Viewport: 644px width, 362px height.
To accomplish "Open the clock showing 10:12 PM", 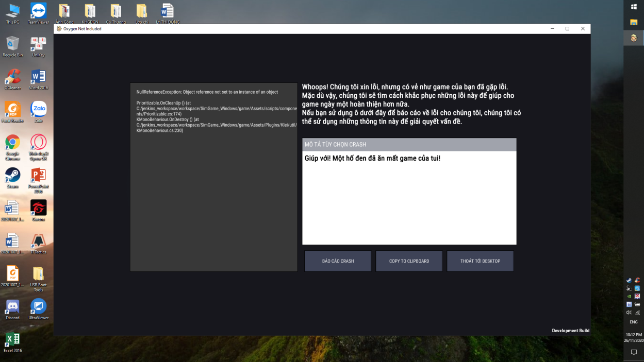I will [634, 337].
